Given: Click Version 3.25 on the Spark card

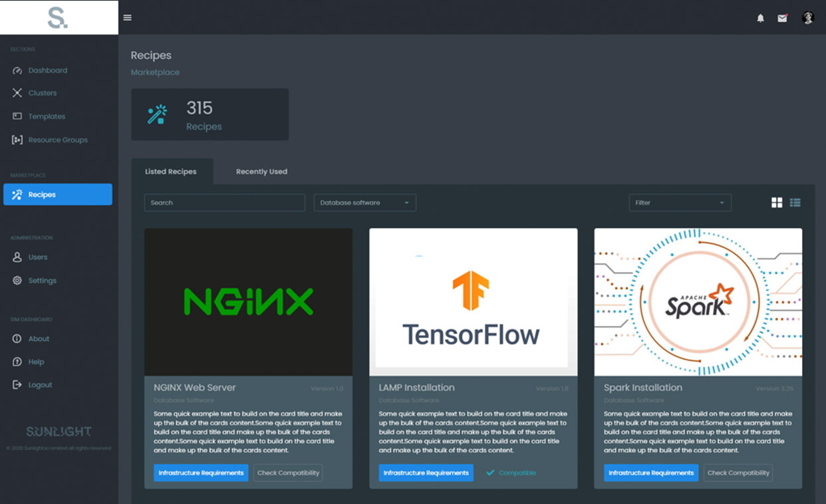Looking at the screenshot, I should [x=775, y=389].
